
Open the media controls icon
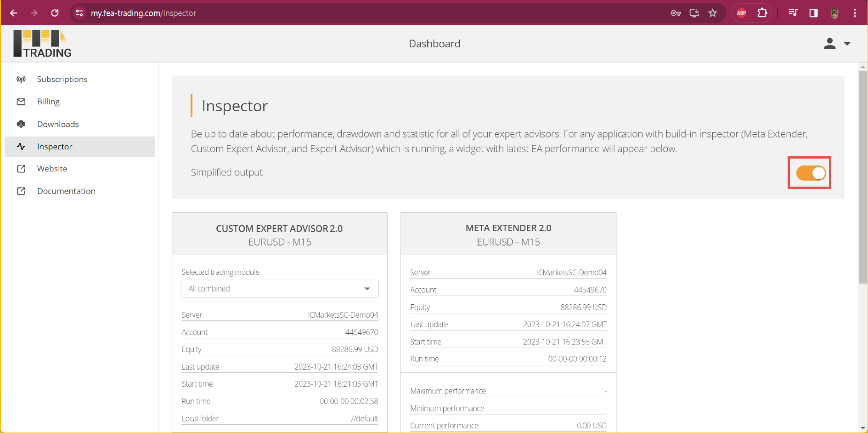[793, 13]
